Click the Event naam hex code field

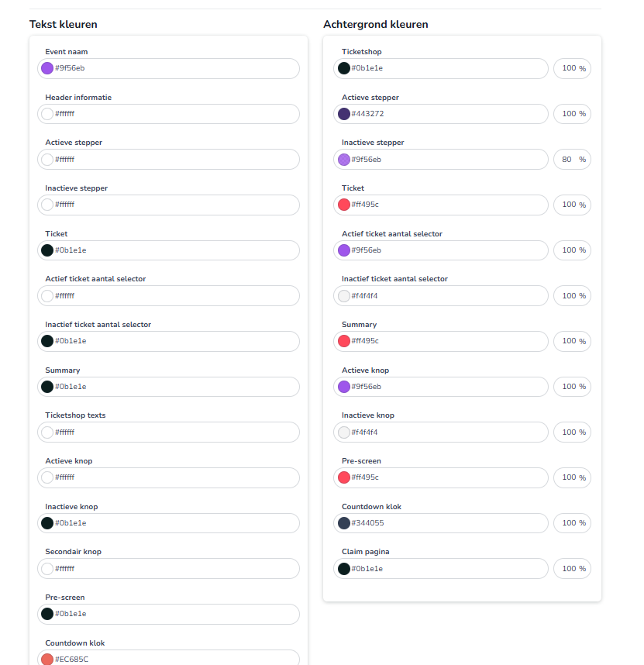pos(174,68)
